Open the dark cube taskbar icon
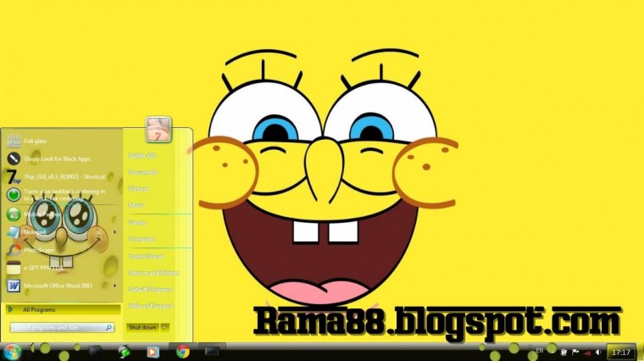This screenshot has width=644, height=361. 95,351
